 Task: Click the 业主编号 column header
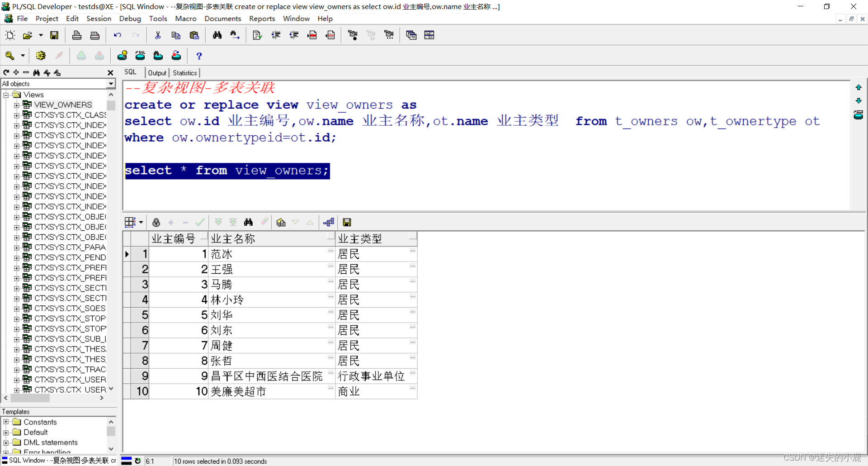click(x=179, y=239)
